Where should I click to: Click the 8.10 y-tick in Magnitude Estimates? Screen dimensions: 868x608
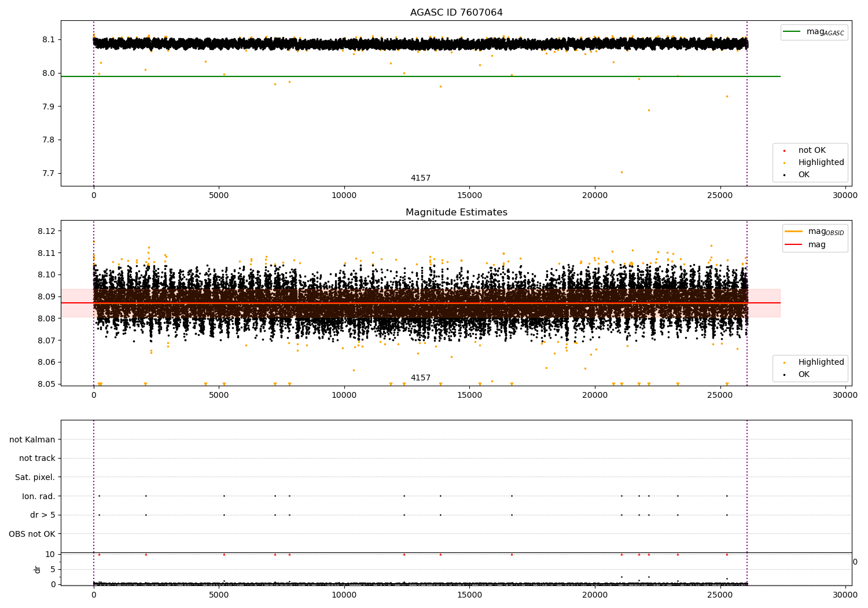click(x=47, y=275)
